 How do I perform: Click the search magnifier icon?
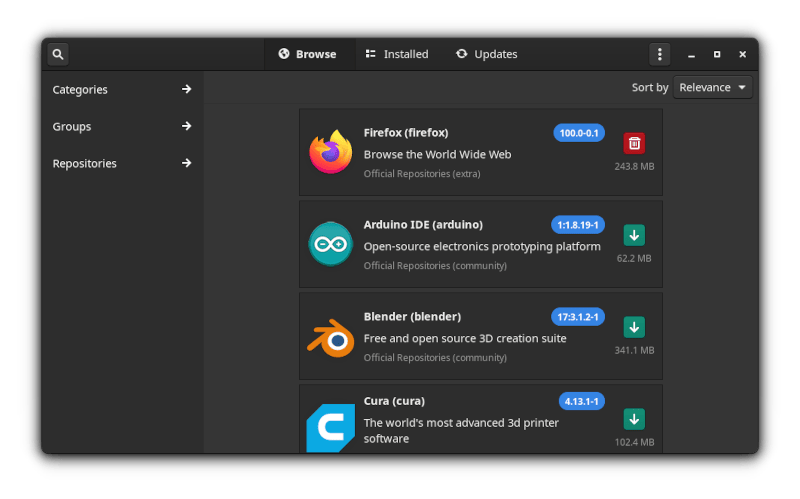click(58, 54)
